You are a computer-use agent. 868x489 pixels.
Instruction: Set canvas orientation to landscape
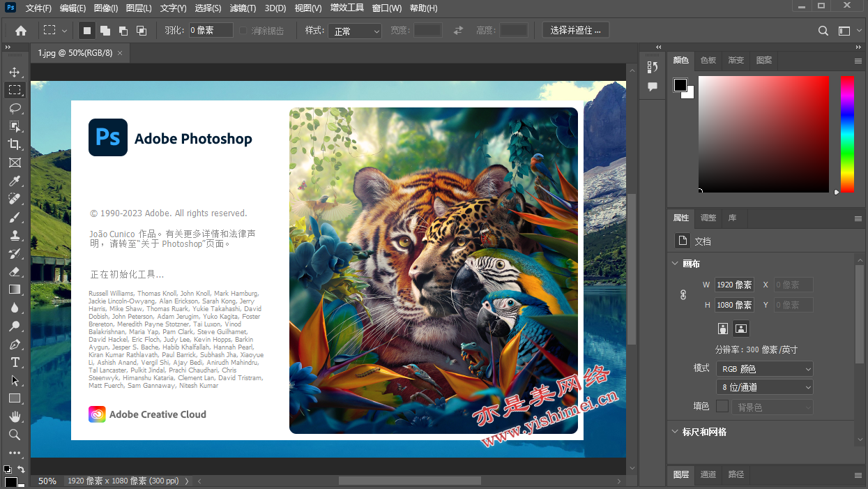741,328
